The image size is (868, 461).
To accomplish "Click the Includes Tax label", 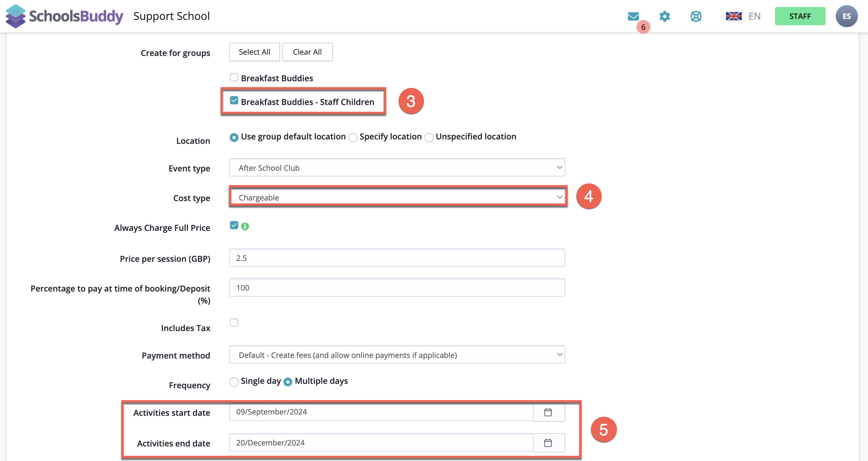I will (185, 328).
